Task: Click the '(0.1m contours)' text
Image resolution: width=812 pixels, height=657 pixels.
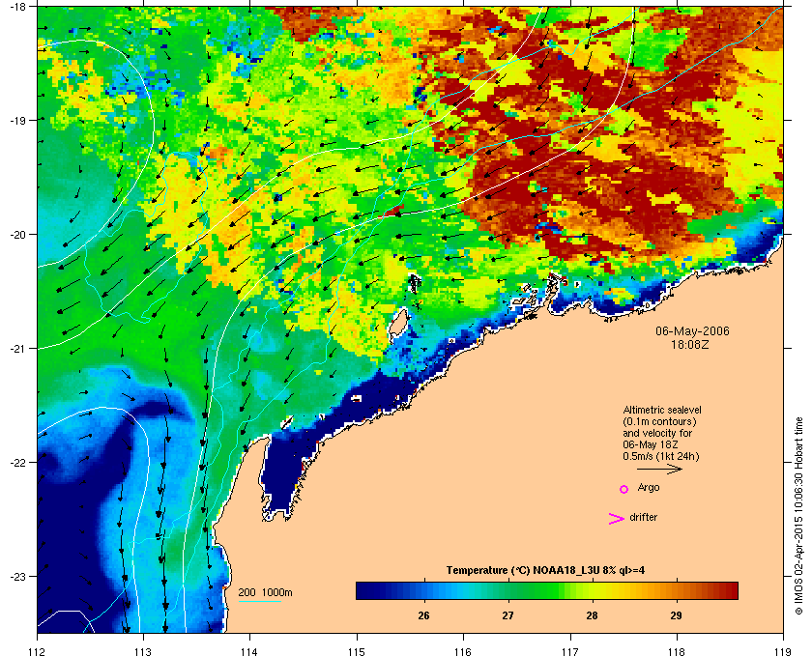Action: pyautogui.click(x=659, y=421)
